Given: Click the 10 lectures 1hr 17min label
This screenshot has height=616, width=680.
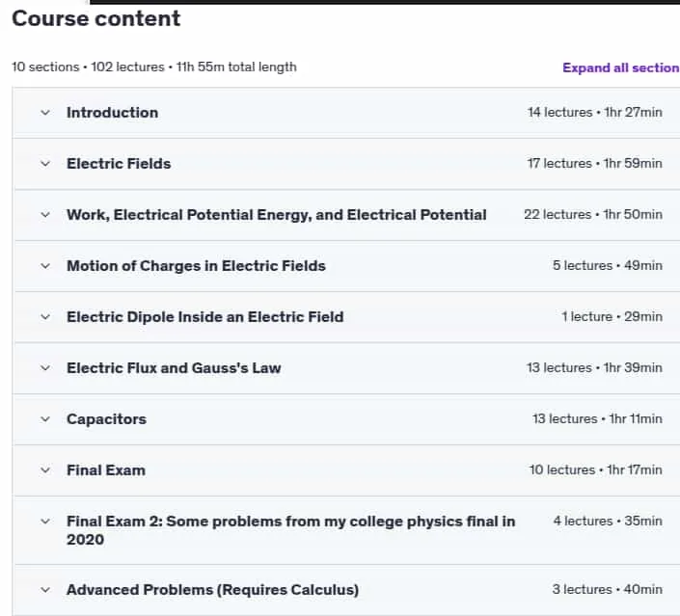Looking at the screenshot, I should pyautogui.click(x=595, y=469).
